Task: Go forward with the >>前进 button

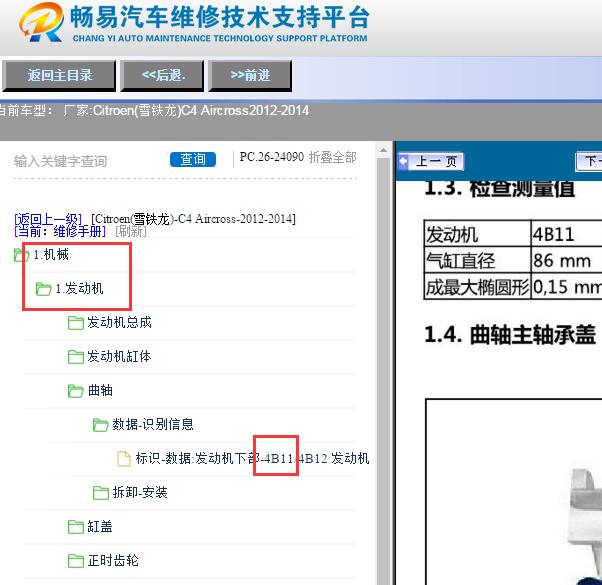Action: (x=250, y=75)
